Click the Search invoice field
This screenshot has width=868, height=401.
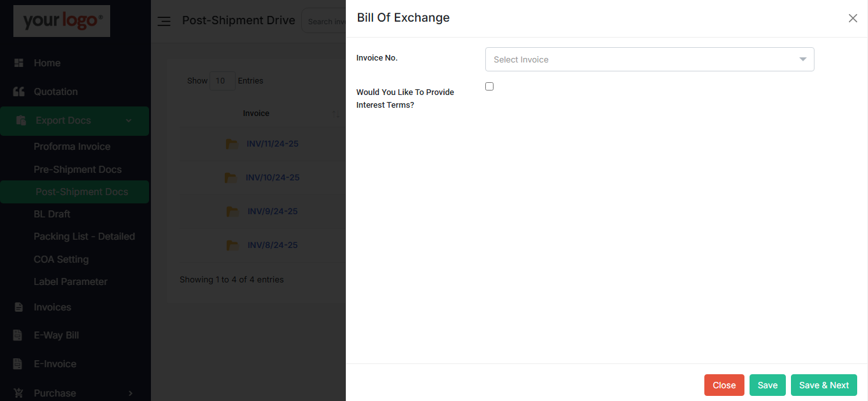[x=324, y=21]
